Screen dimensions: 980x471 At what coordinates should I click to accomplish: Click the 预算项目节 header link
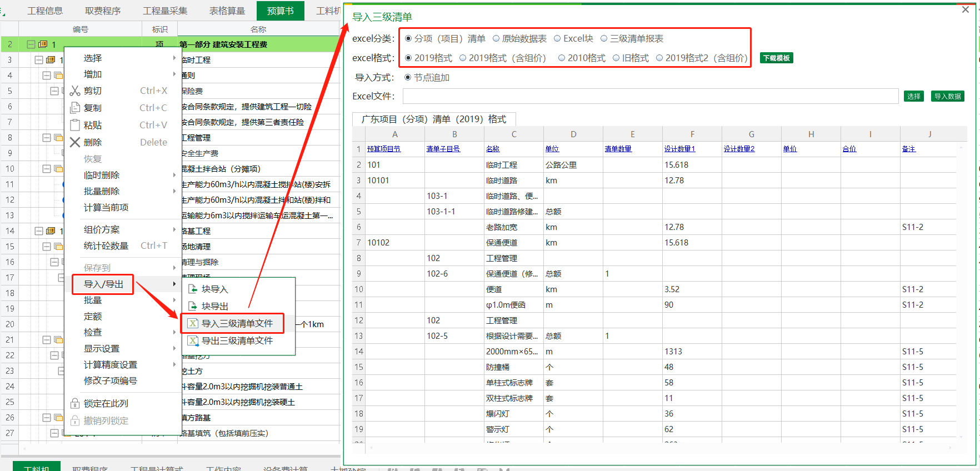[x=384, y=149]
